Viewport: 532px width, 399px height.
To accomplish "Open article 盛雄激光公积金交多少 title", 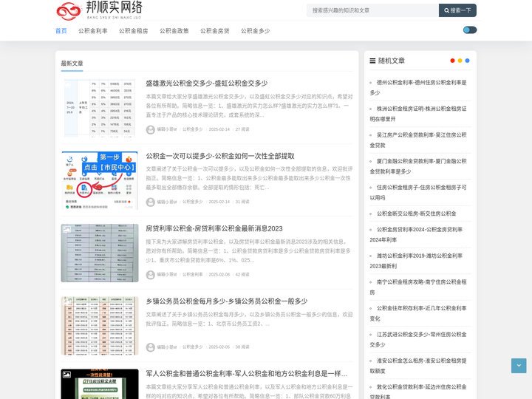I will 207,83.
